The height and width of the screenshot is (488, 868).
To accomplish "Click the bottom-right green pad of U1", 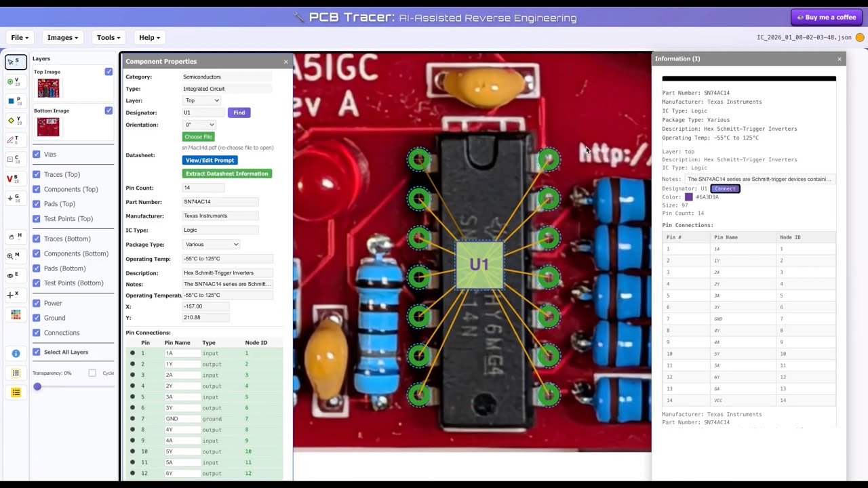I will pyautogui.click(x=548, y=394).
